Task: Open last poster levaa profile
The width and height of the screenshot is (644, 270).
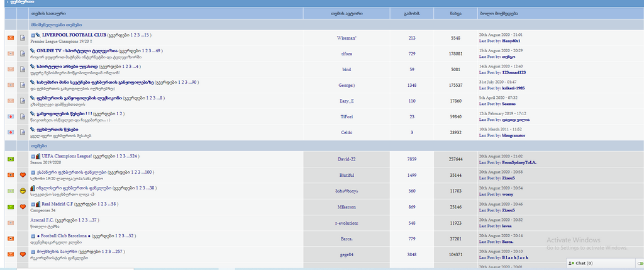Action: pos(508,225)
